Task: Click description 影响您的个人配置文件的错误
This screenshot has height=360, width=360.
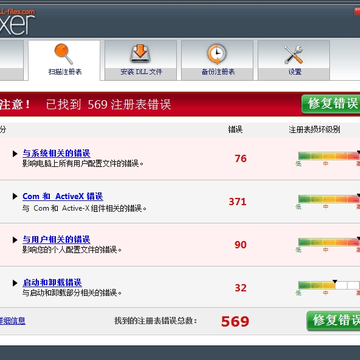Action: pyautogui.click(x=72, y=249)
